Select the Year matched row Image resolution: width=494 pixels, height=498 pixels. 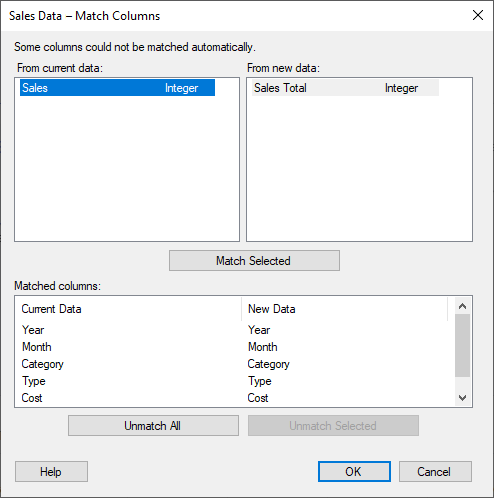click(235, 330)
